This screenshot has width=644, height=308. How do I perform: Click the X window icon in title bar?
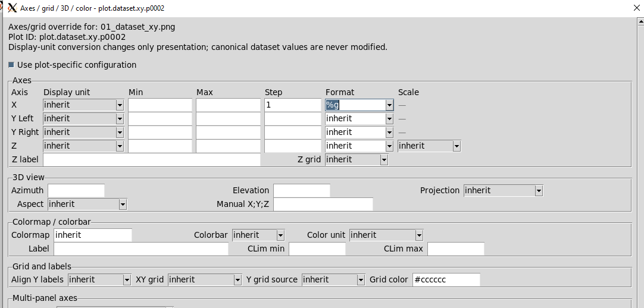(x=12, y=8)
